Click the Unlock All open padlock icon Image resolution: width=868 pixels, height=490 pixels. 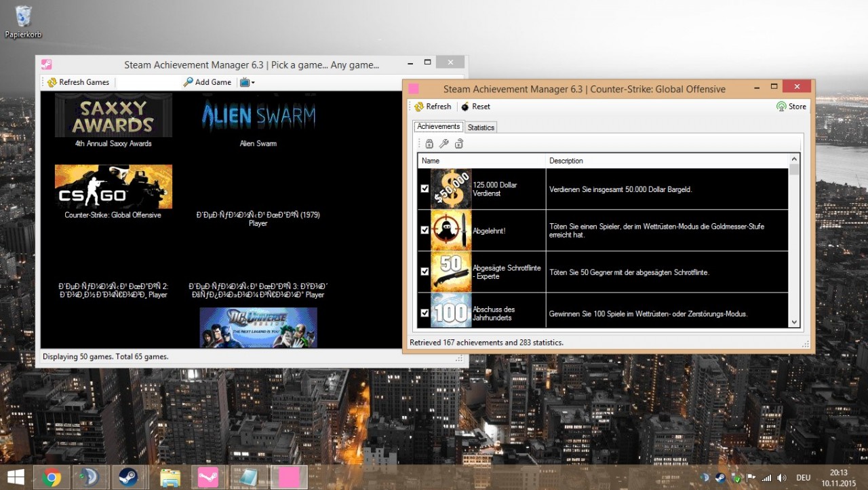[x=459, y=144]
